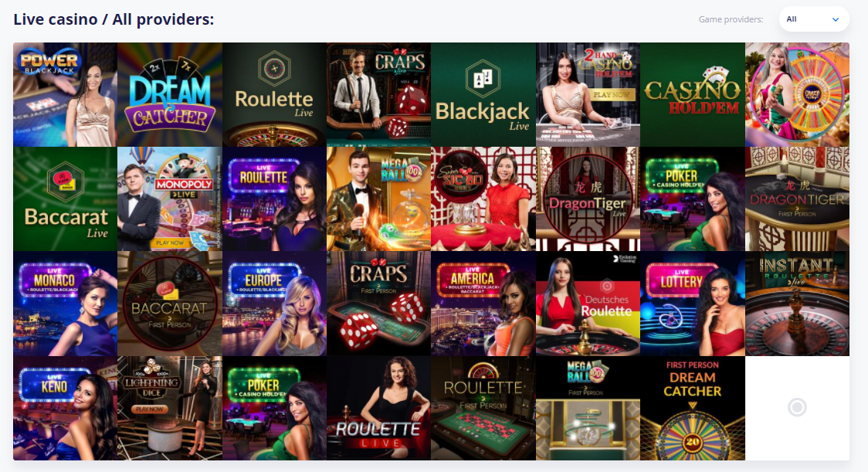Screen dimensions: 868x472
Task: Launch First Person Dream Catcher tile
Action: click(x=693, y=409)
